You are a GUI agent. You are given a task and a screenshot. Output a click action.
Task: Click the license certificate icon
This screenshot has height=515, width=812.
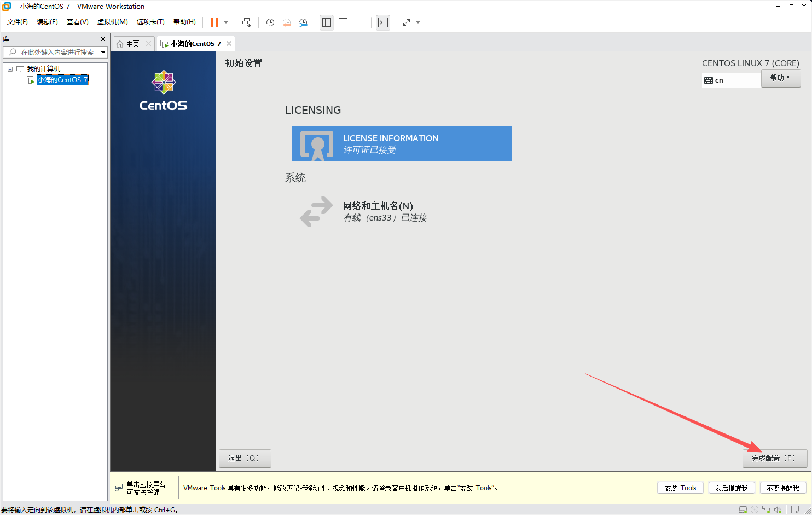317,145
